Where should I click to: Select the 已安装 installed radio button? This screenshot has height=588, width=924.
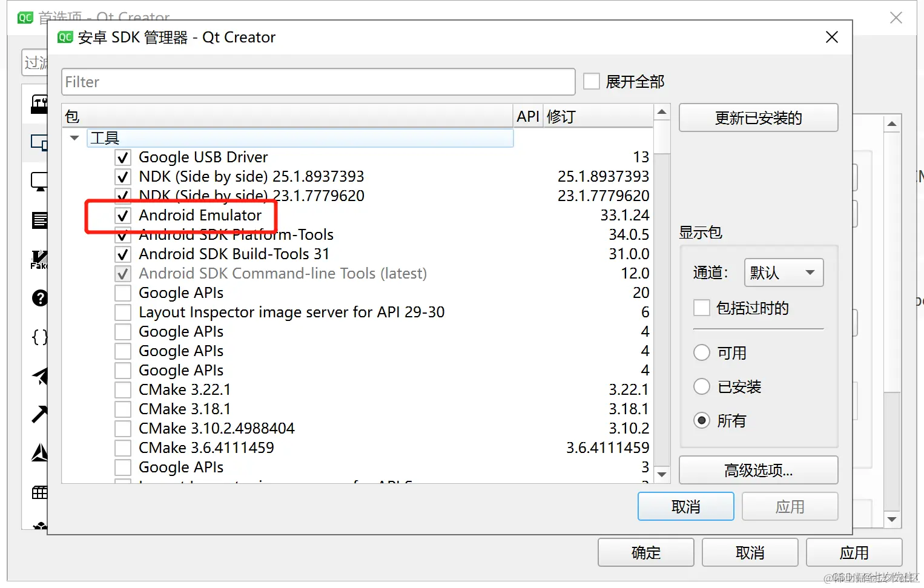point(702,386)
